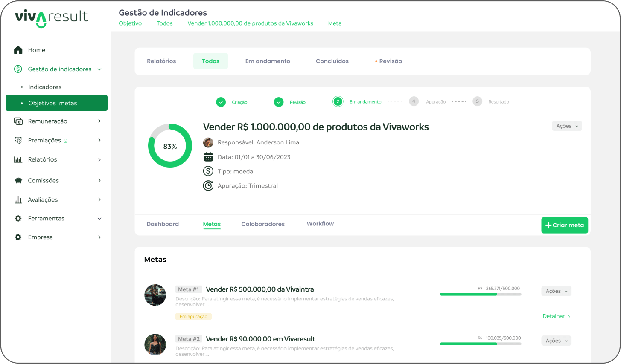This screenshot has height=364, width=621.
Task: Open the Ações dropdown for the objective
Action: [x=566, y=126]
